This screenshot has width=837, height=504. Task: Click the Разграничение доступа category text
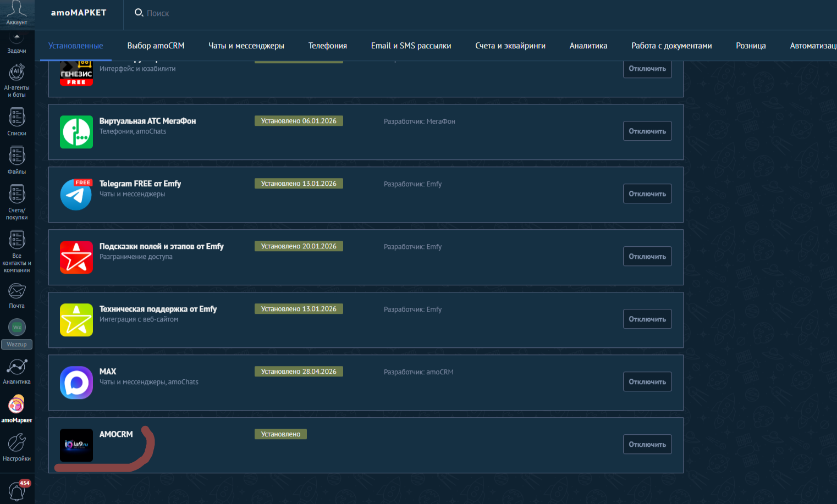(136, 257)
